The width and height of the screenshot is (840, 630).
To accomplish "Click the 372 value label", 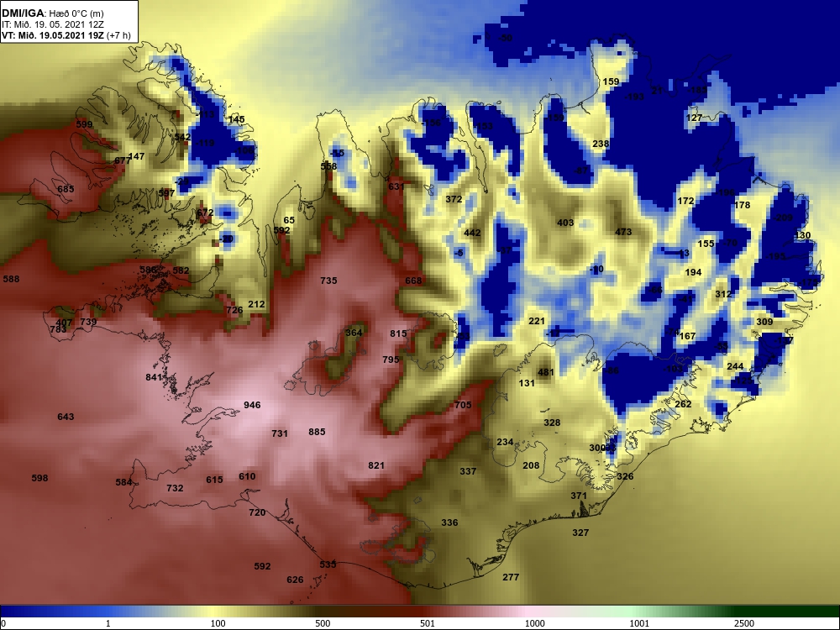I will click(454, 199).
